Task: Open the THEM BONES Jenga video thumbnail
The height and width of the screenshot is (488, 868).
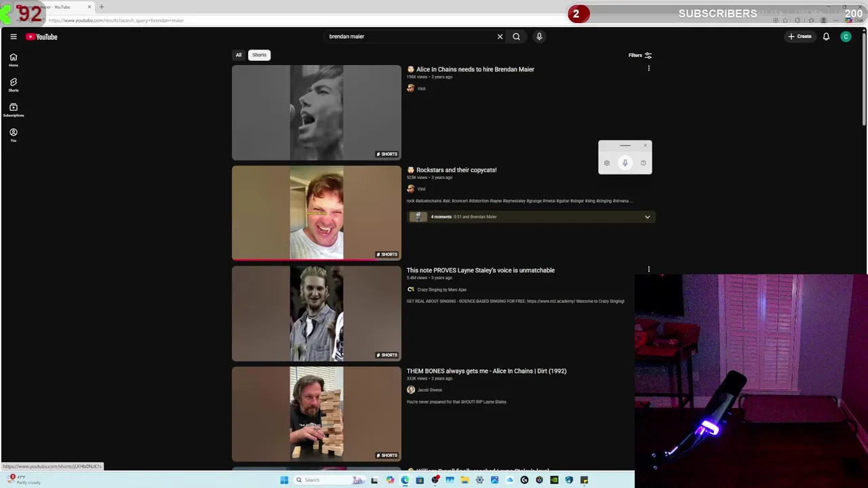Action: pos(317,414)
